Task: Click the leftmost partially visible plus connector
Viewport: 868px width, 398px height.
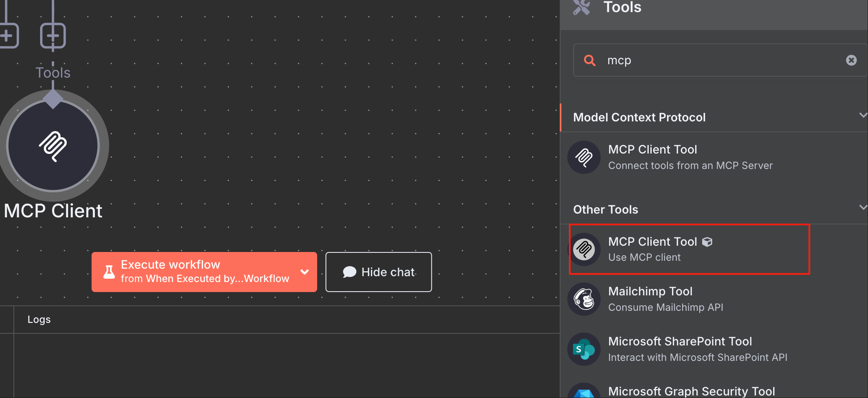Action: coord(8,36)
